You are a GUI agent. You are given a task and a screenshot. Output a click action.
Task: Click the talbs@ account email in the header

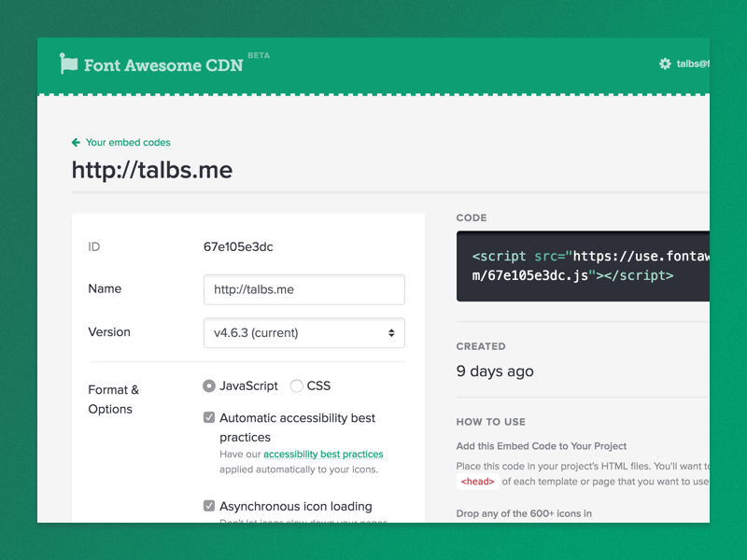pyautogui.click(x=693, y=63)
